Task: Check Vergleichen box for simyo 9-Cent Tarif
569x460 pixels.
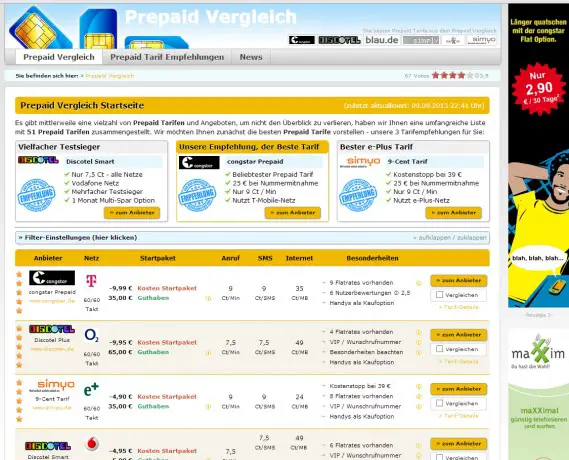Action: click(439, 403)
